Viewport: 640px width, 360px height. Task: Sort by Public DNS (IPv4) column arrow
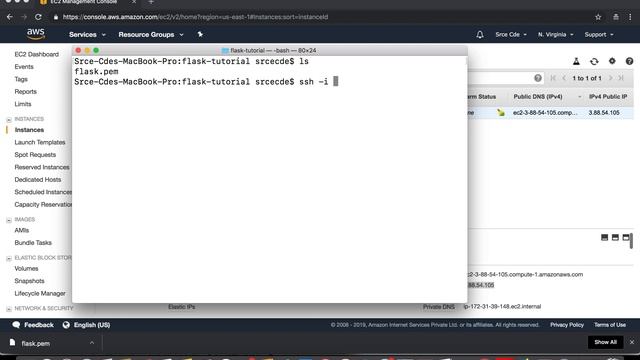[580, 97]
